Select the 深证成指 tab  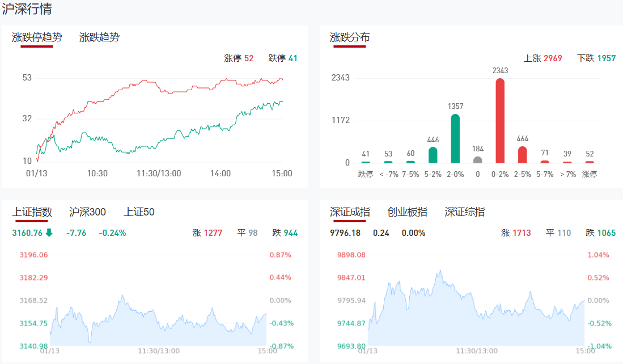(350, 212)
